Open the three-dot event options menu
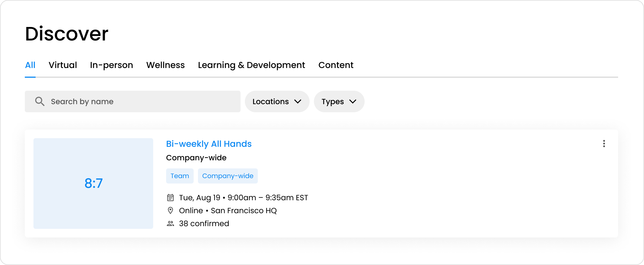 tap(604, 144)
